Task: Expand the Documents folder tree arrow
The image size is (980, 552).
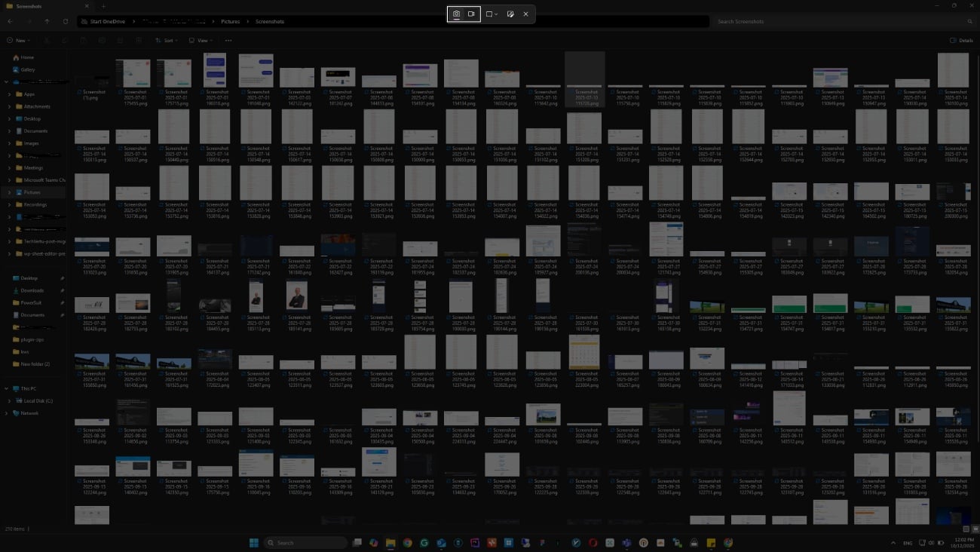Action: tap(9, 131)
